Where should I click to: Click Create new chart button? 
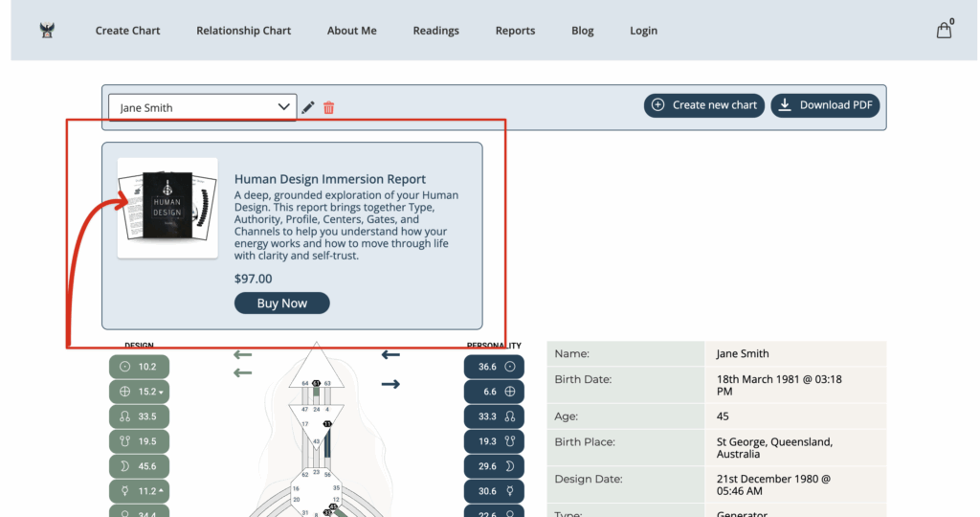click(x=704, y=105)
